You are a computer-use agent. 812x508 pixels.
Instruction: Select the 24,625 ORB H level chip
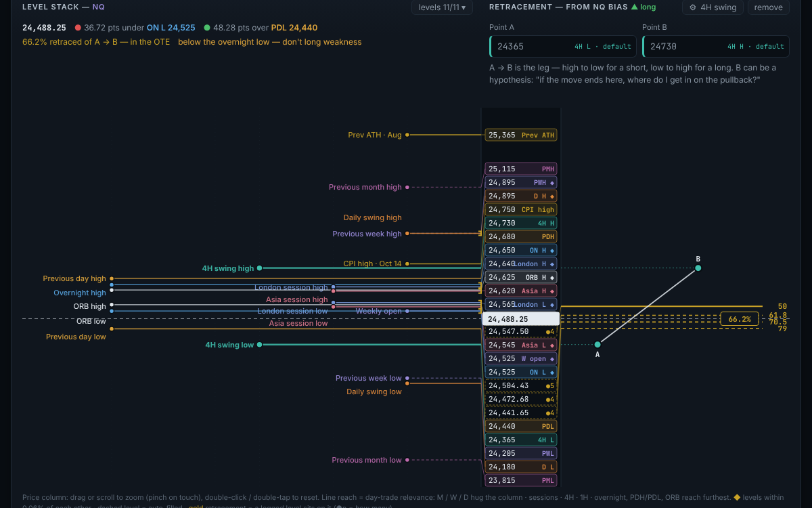pyautogui.click(x=521, y=277)
